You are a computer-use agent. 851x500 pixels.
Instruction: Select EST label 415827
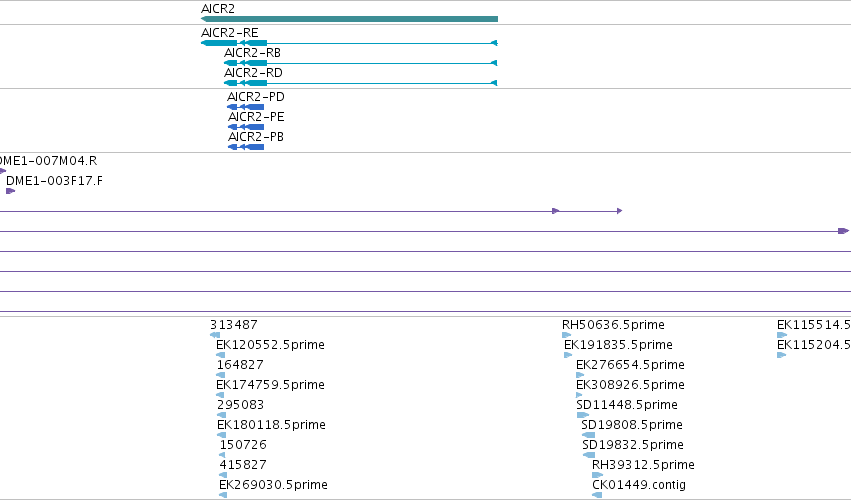[243, 465]
